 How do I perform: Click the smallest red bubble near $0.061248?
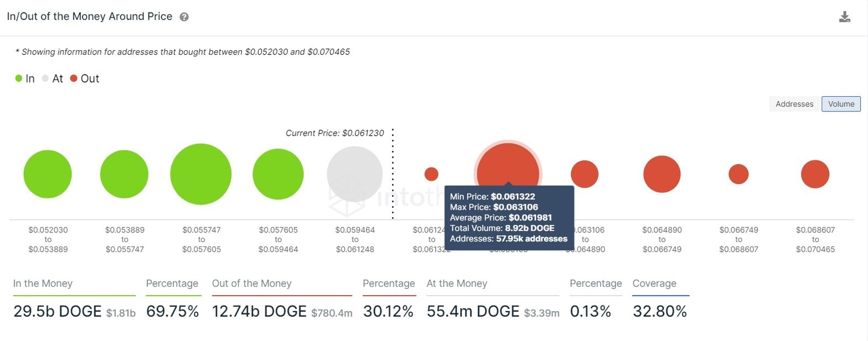[432, 174]
